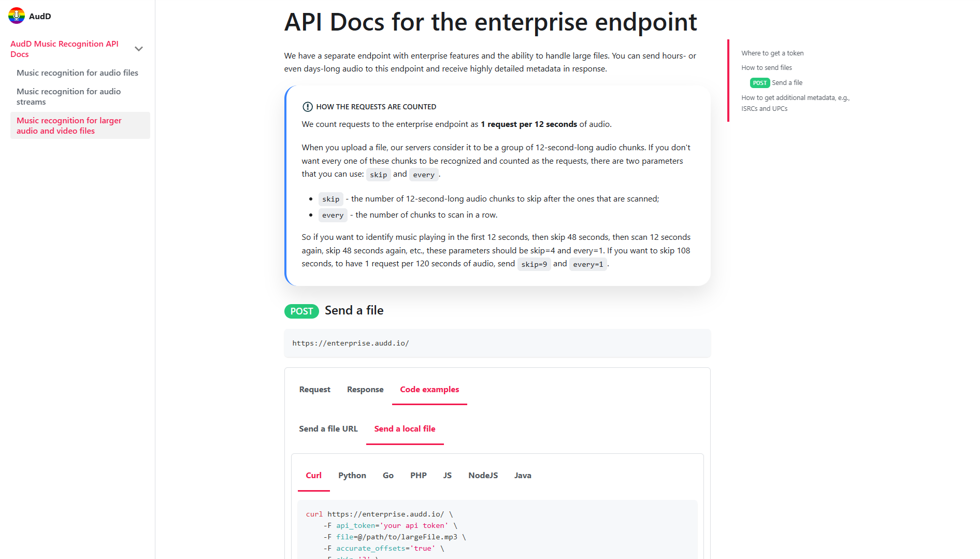Open the Java code example
Screen dimensions: 980x559
(x=522, y=475)
